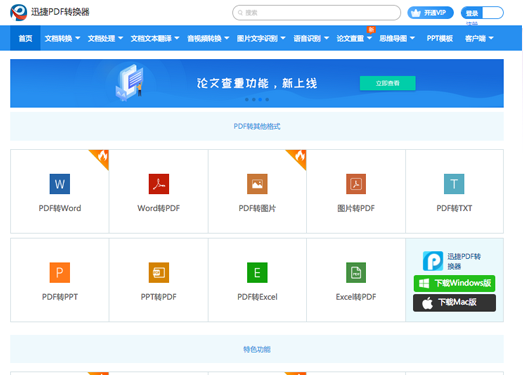This screenshot has width=523, height=375.
Task: Click the 迅捷PDF转换器 logo icon
Action: click(18, 12)
